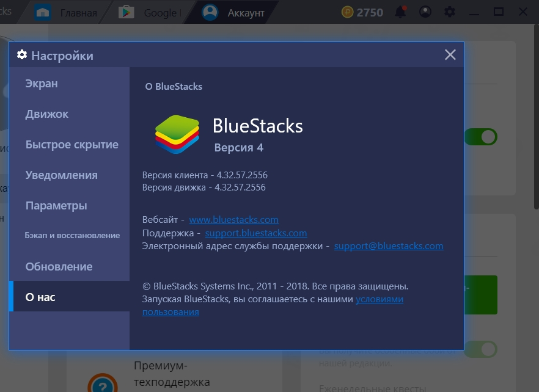
Task: Open the Параметры settings section
Action: click(70, 206)
